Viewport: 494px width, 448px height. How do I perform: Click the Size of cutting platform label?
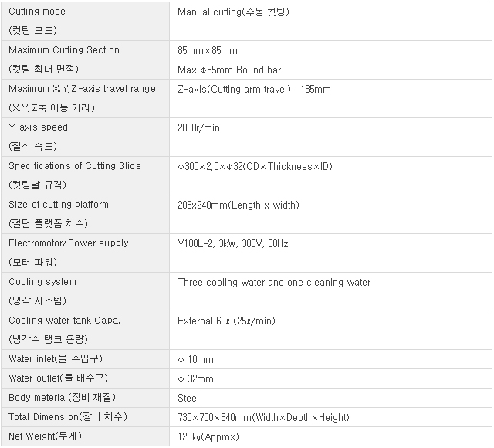59,205
